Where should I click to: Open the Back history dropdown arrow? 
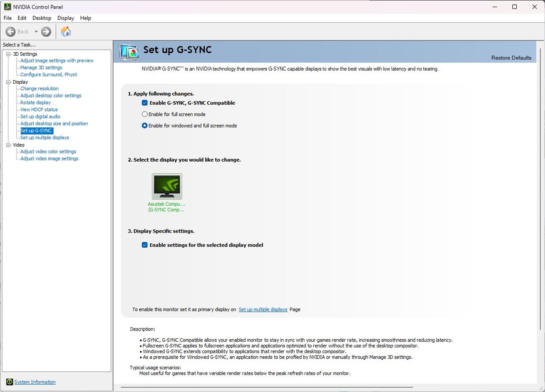coord(36,32)
